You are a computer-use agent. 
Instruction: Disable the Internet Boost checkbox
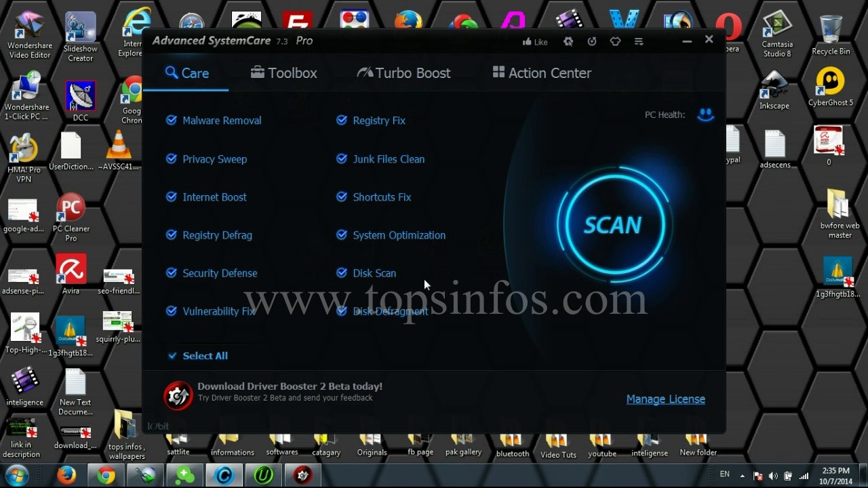(172, 197)
